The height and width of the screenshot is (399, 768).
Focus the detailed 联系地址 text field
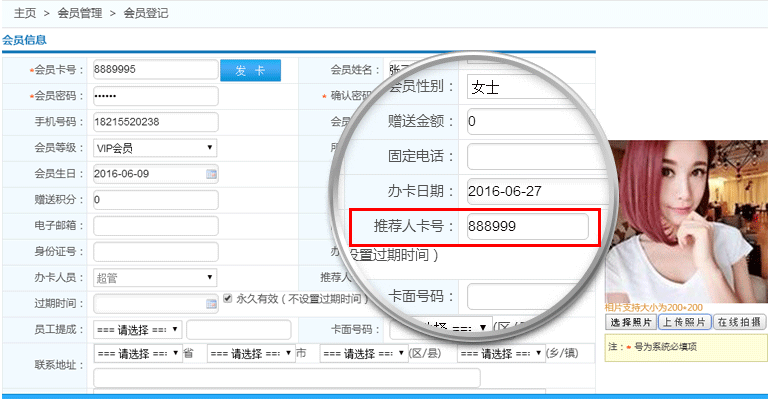point(287,378)
